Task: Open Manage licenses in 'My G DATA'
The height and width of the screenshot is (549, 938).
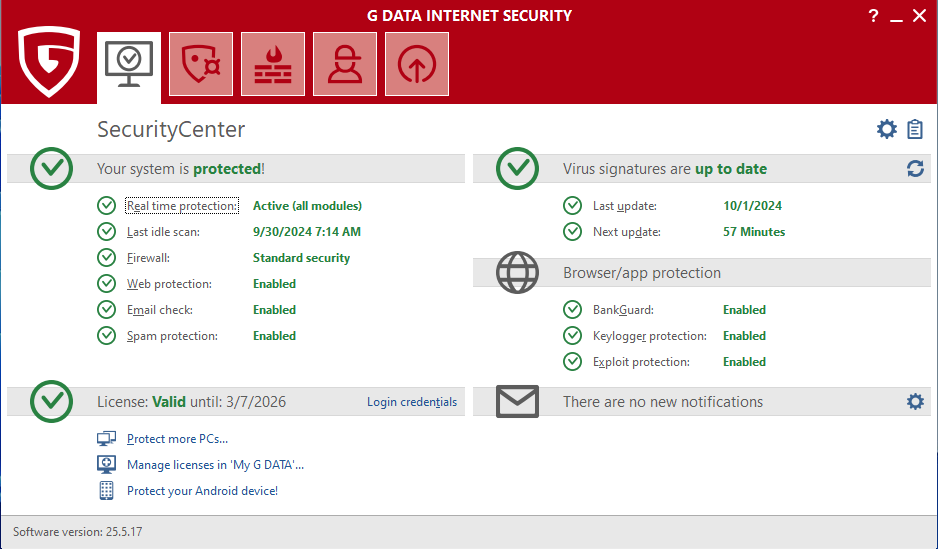Action: (x=215, y=465)
